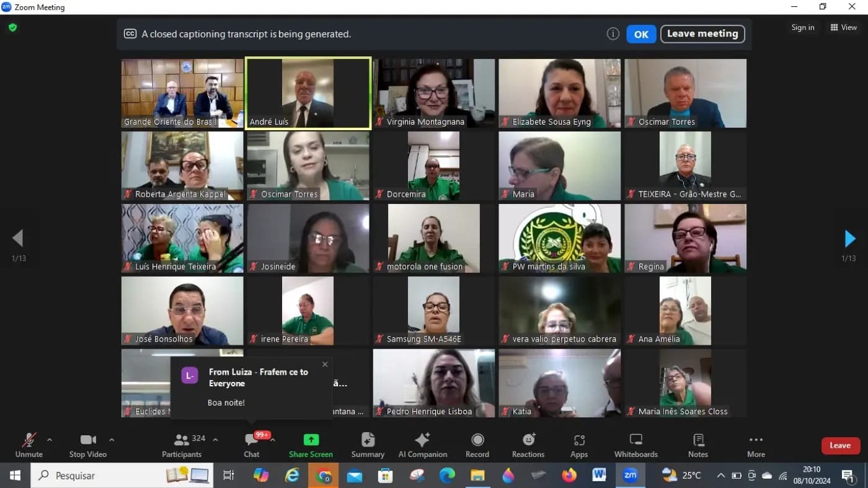Click the Zoom taskbar icon
868x488 pixels.
tap(631, 476)
